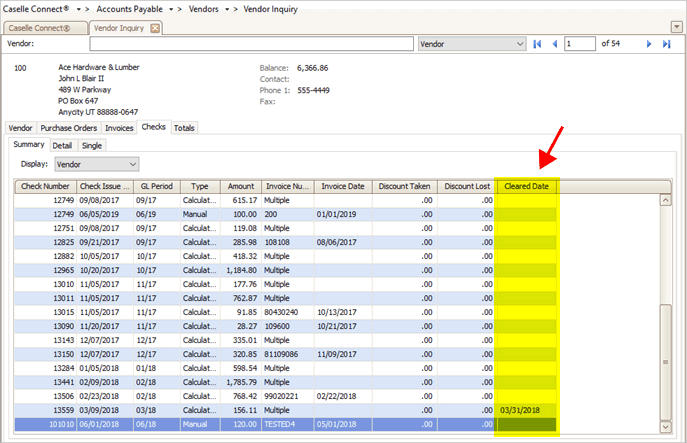687x443 pixels.
Task: Select check number 13441 row
Action: (285, 383)
